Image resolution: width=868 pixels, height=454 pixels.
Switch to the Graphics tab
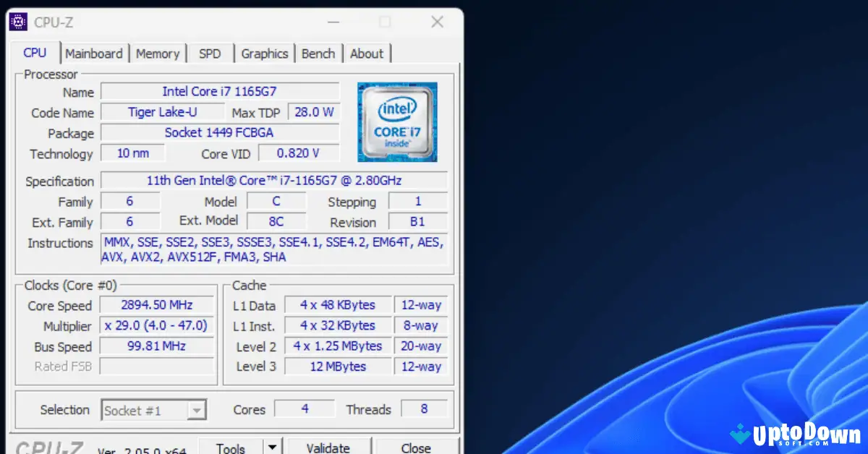coord(265,53)
